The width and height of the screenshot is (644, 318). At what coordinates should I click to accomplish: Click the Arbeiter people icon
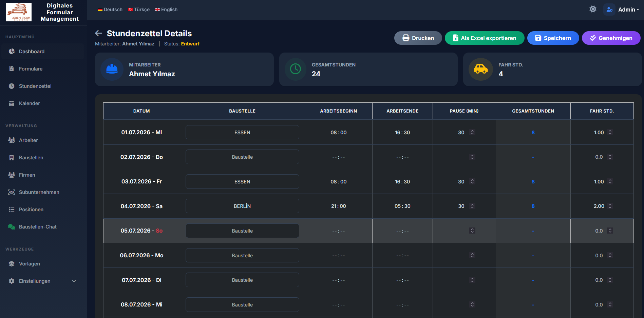point(12,140)
